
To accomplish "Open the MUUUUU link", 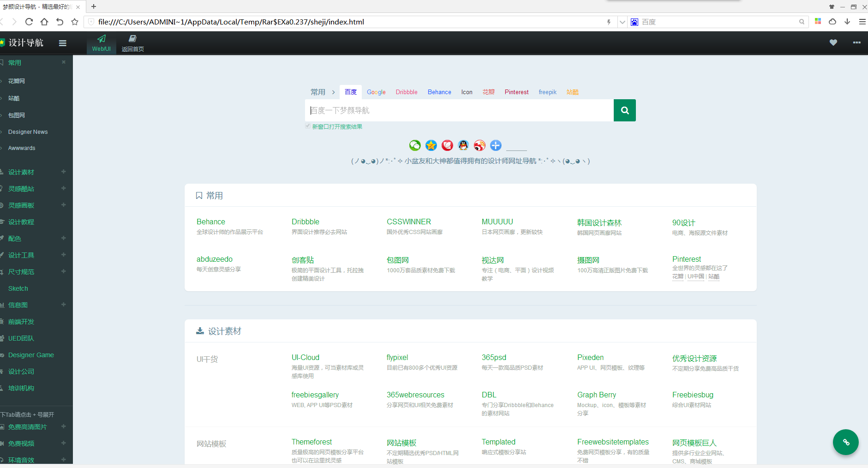I will 497,222.
